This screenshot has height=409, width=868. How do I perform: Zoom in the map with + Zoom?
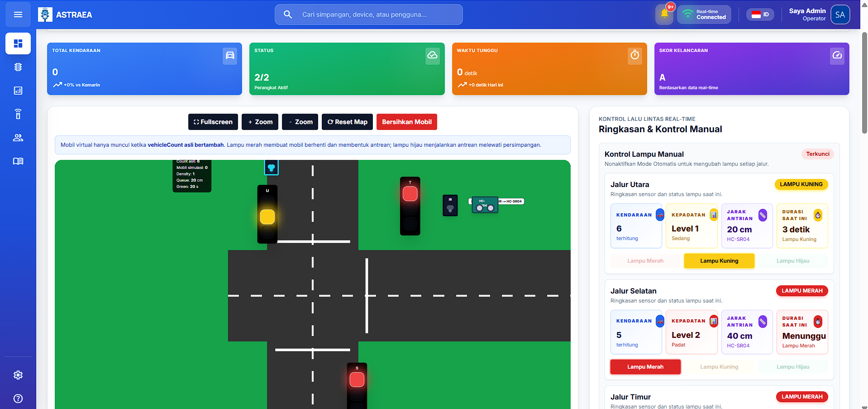(x=260, y=122)
